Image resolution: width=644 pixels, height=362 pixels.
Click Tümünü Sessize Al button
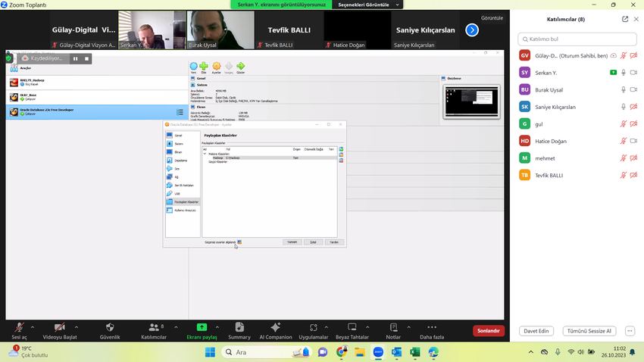coord(589,331)
